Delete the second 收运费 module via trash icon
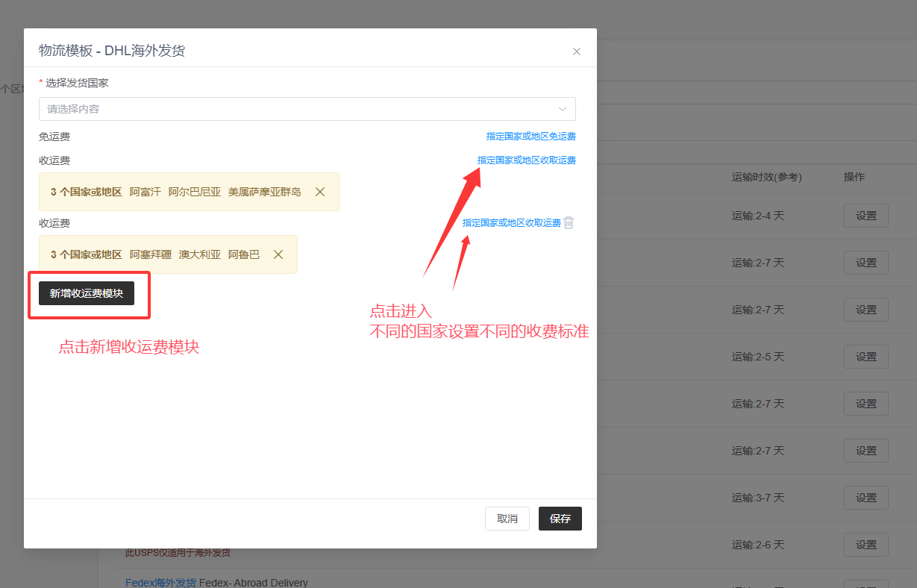This screenshot has height=588, width=917. [x=569, y=222]
